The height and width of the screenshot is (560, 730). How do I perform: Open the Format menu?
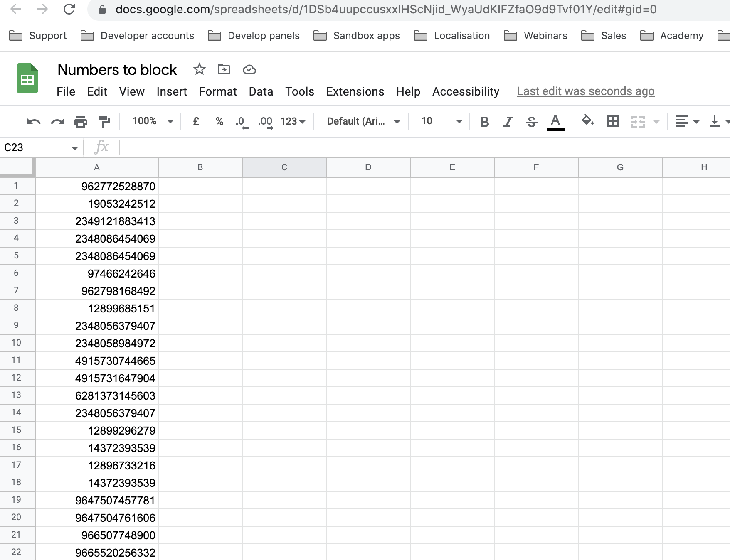pyautogui.click(x=218, y=91)
